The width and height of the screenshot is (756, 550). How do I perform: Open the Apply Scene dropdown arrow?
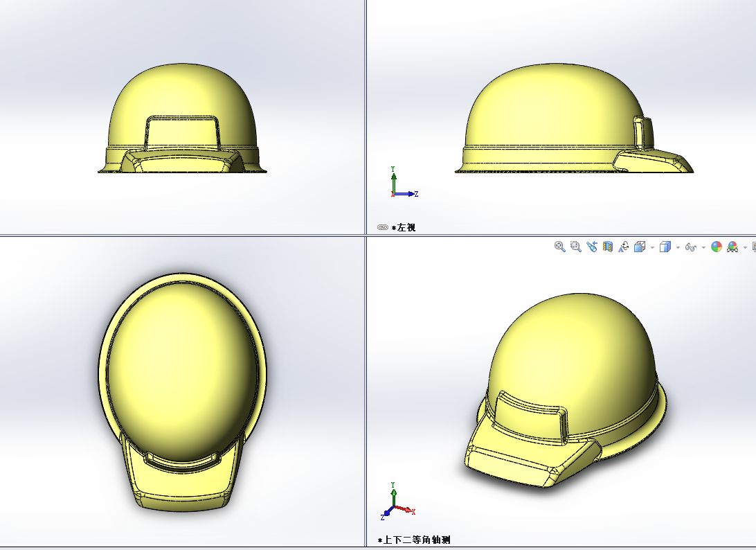pos(745,247)
